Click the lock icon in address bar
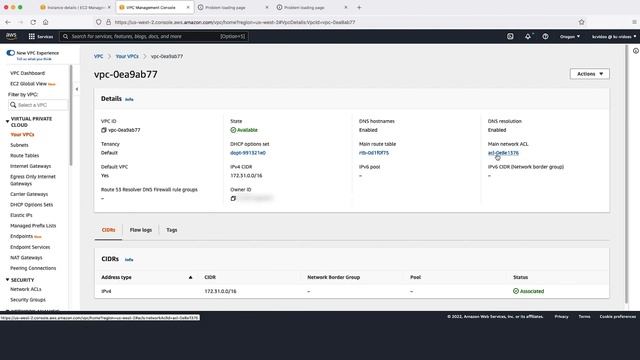640x360 pixels. (108, 22)
